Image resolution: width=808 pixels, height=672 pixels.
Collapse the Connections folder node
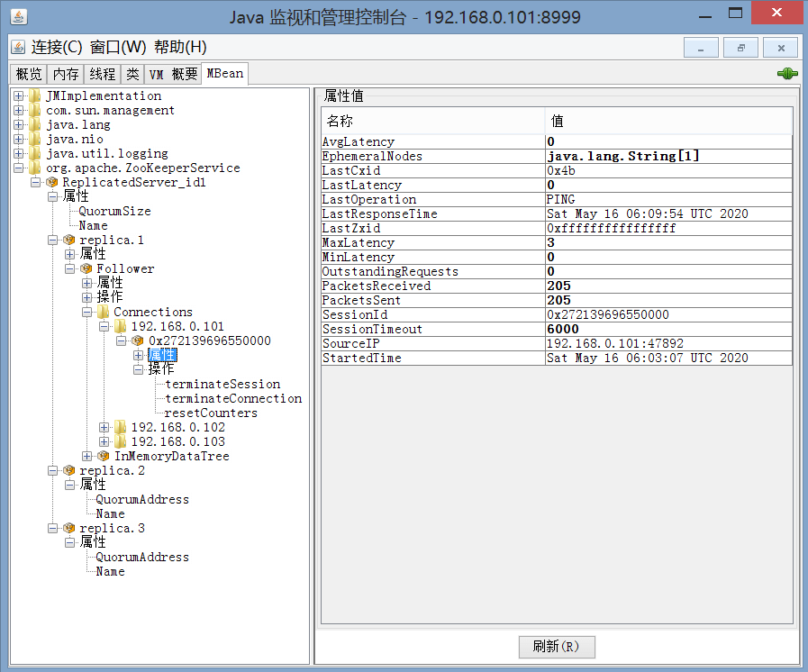(x=86, y=313)
